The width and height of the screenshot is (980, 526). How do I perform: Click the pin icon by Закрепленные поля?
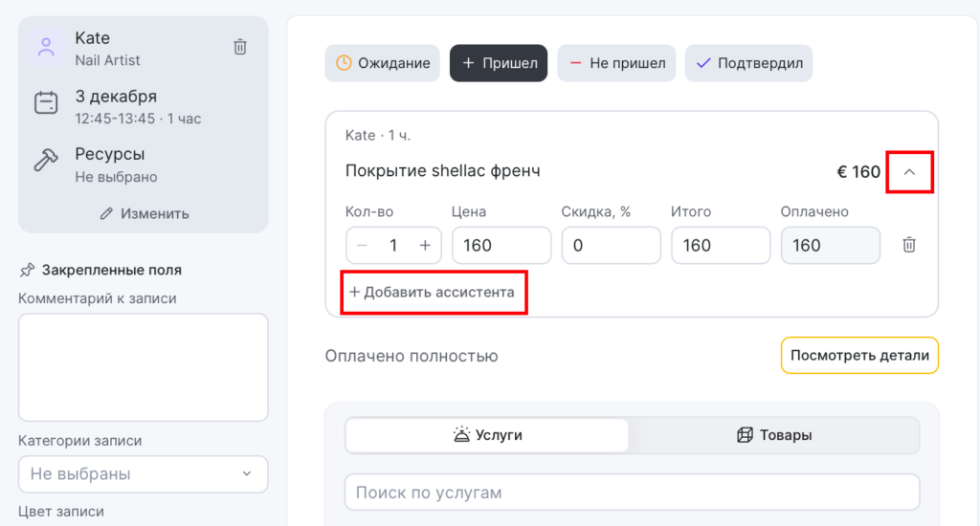click(x=27, y=270)
